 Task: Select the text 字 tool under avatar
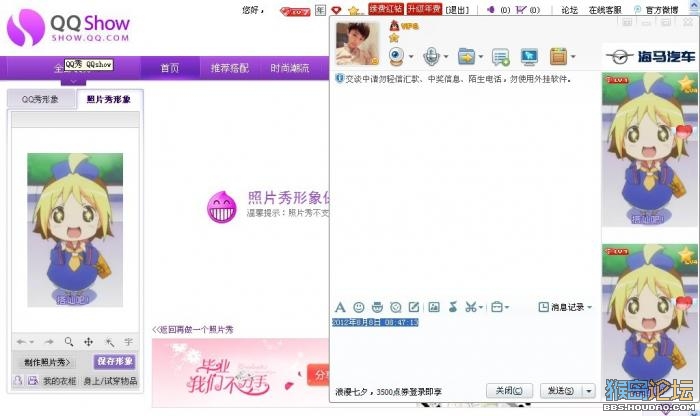(129, 342)
